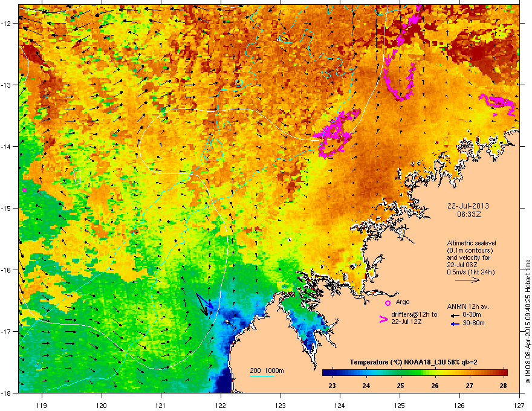The image size is (532, 411).
Task: Click the 'drifters@12h to' legend text
Action: coord(414,314)
